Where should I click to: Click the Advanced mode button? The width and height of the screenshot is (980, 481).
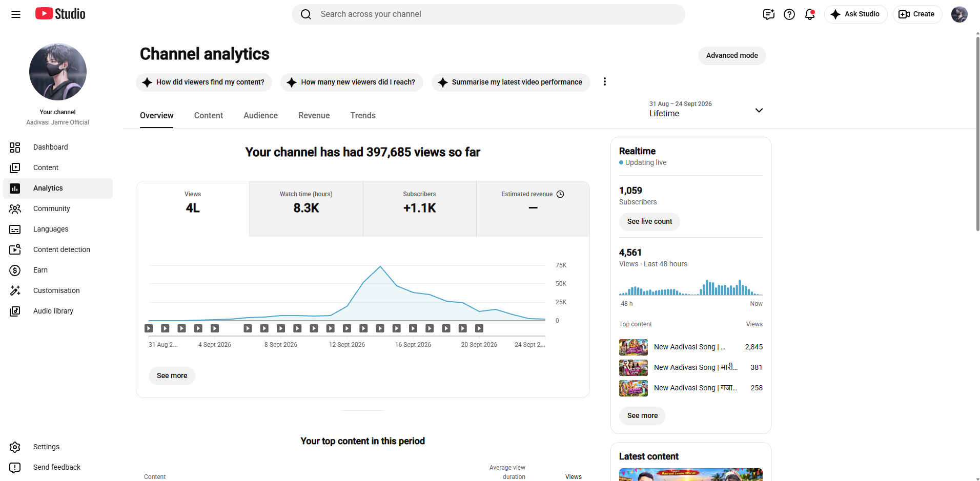[732, 56]
